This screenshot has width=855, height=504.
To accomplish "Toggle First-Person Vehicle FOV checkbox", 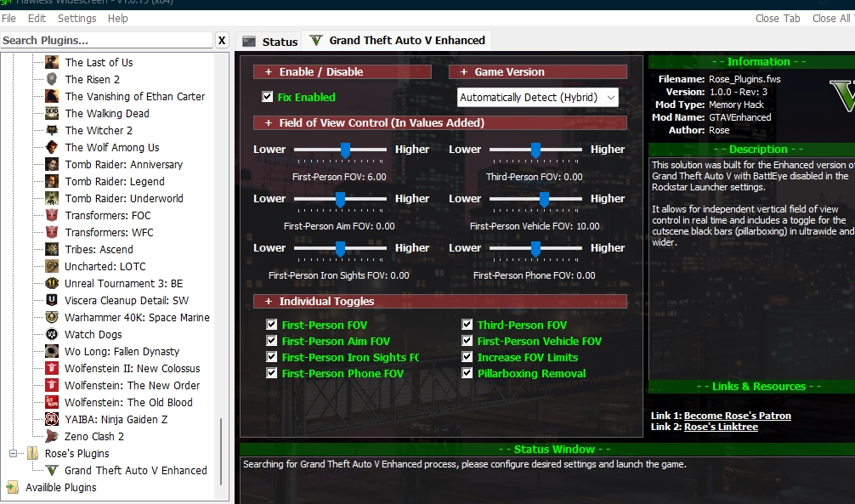I will (467, 340).
